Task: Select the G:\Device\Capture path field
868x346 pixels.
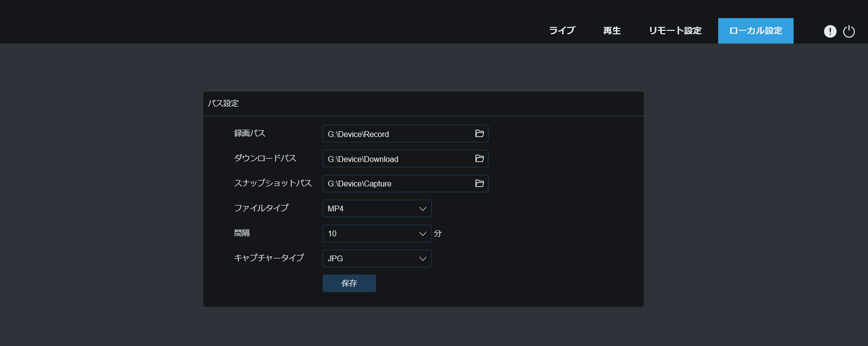Action: coord(397,184)
